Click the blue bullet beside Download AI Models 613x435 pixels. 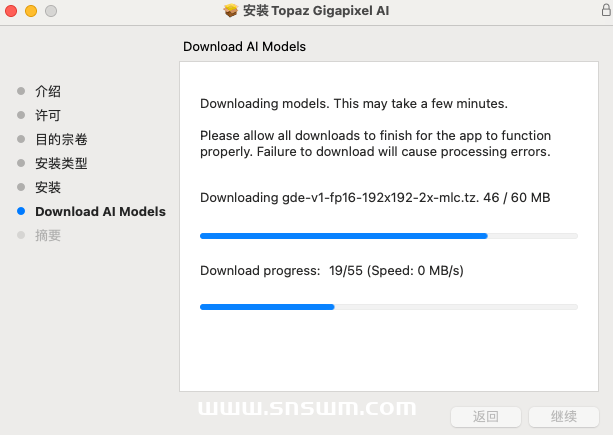(x=21, y=211)
